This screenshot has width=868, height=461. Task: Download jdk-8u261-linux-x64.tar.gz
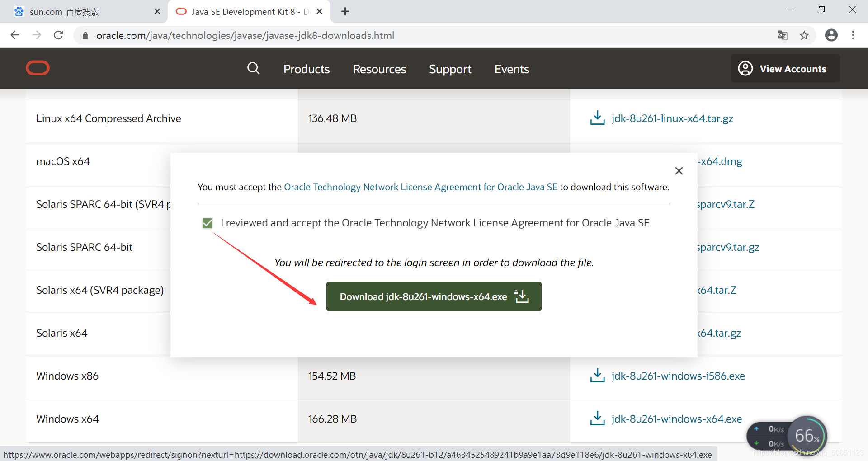click(x=672, y=118)
